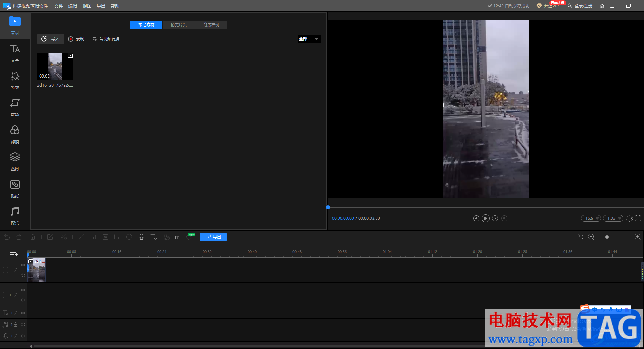Image resolution: width=644 pixels, height=349 pixels.
Task: Open the 16:9 aspect ratio dropdown
Action: click(x=591, y=218)
